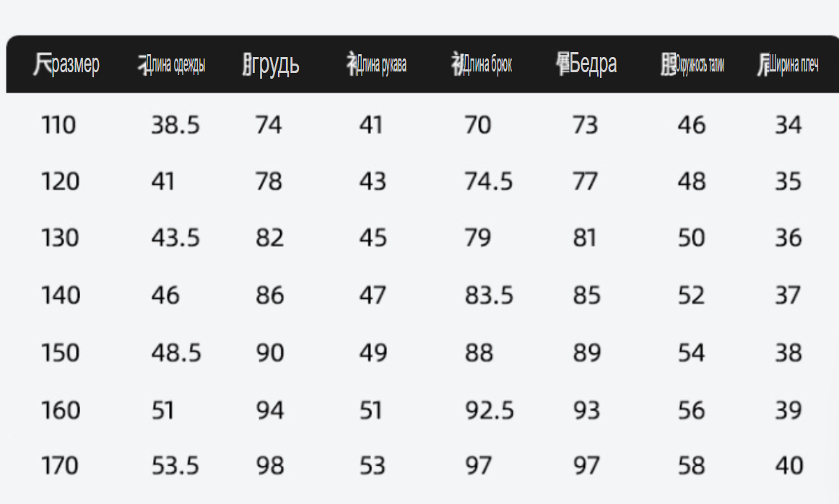Click the 38.5 clothing length value
The image size is (839, 504).
(x=175, y=125)
